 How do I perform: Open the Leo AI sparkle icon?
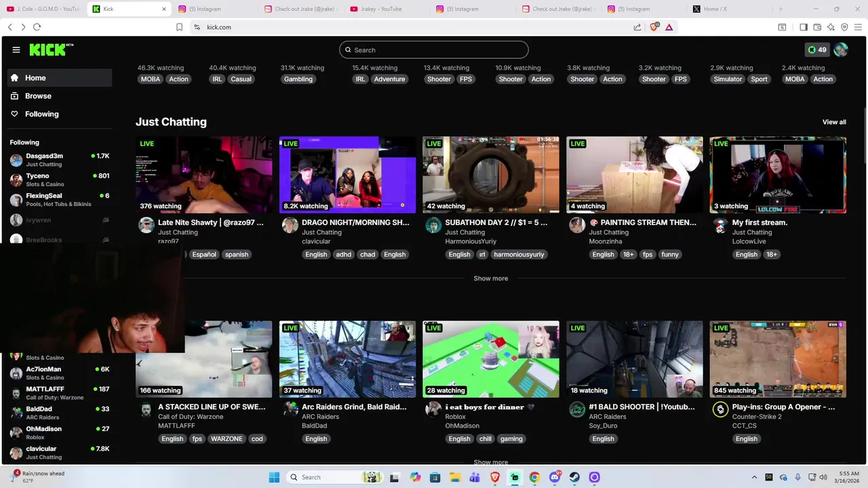[x=831, y=27]
